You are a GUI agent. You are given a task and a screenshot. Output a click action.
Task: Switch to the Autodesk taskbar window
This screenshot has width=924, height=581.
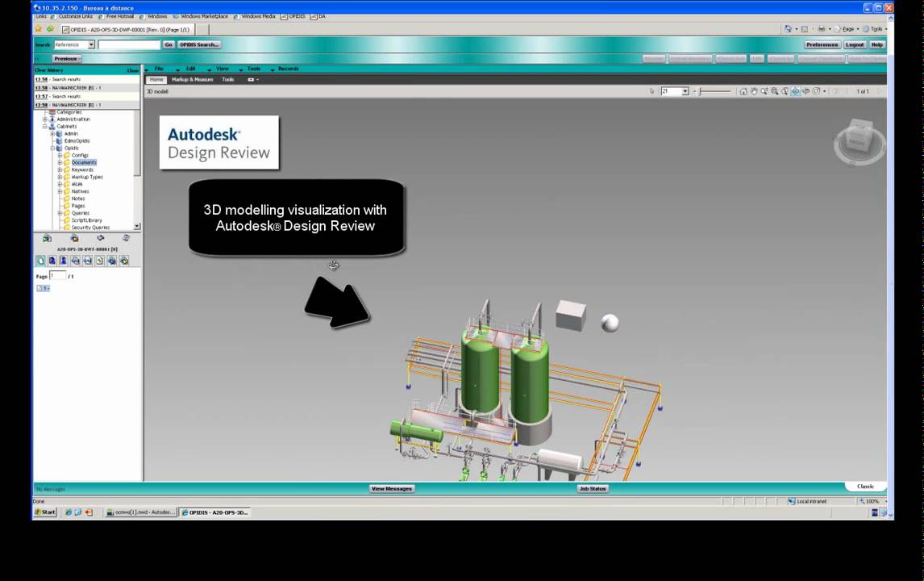(x=140, y=512)
